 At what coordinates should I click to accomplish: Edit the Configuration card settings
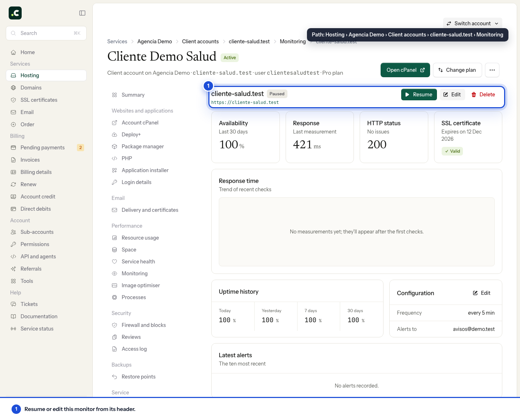click(x=482, y=293)
